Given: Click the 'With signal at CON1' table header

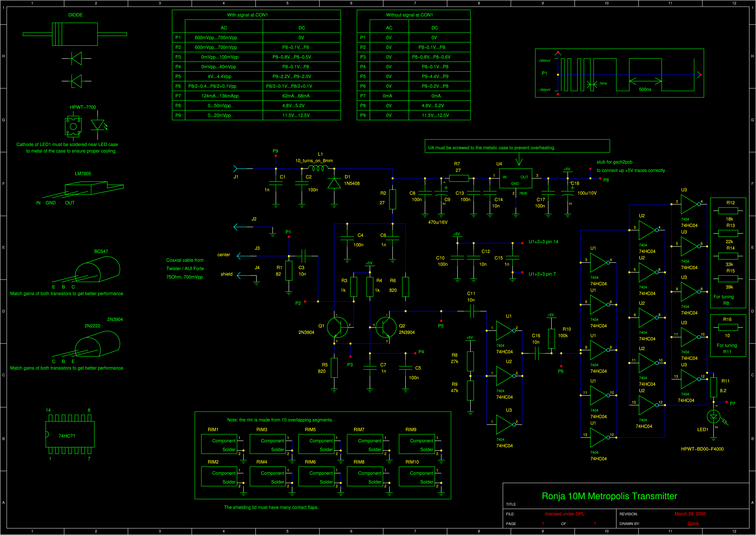Looking at the screenshot, I should [247, 15].
